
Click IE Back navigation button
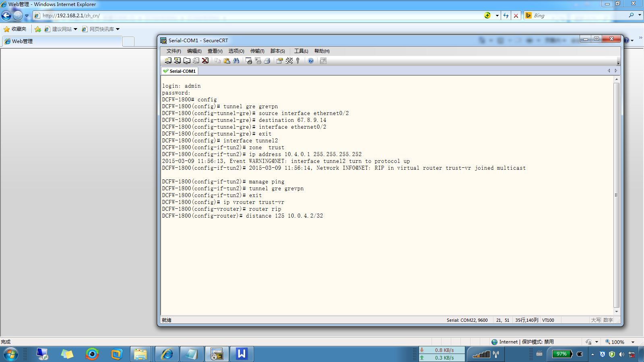pyautogui.click(x=6, y=16)
